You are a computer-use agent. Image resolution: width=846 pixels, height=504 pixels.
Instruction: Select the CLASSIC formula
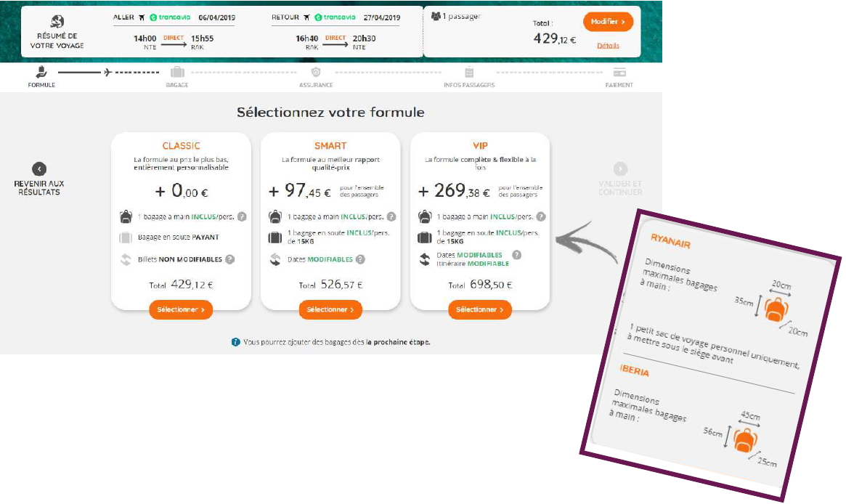pos(181,309)
